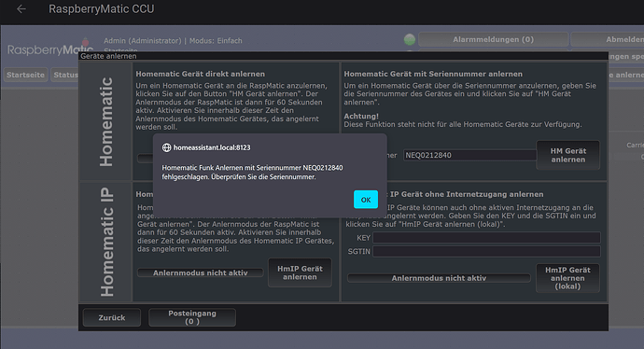Click the left Anlernmodus nicht aktiv status bar
Image resolution: width=644 pixels, height=349 pixels.
(201, 272)
